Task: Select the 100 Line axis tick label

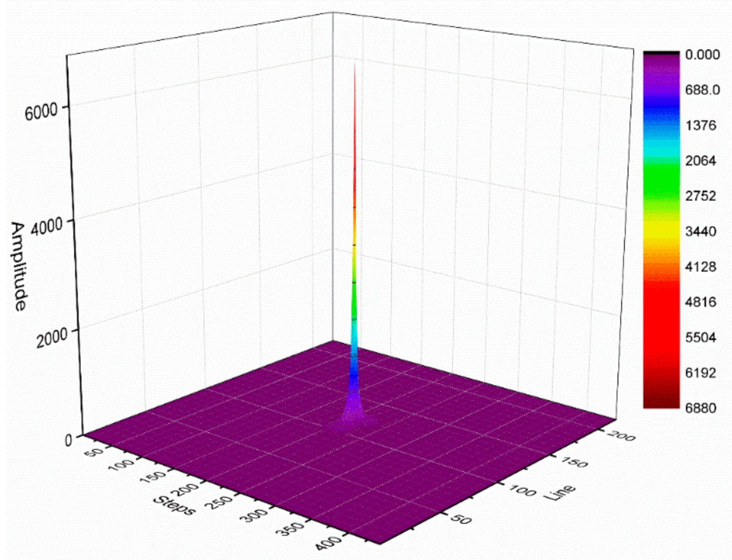Action: [x=522, y=490]
